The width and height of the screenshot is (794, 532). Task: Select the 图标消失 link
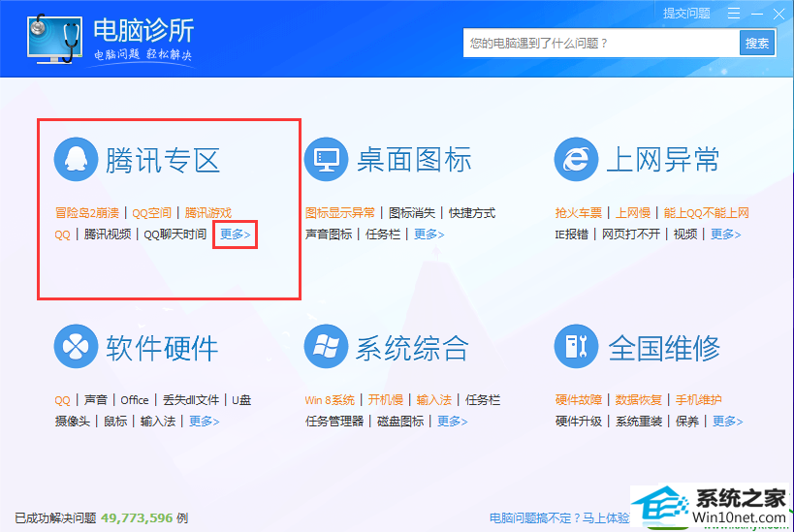pyautogui.click(x=412, y=213)
